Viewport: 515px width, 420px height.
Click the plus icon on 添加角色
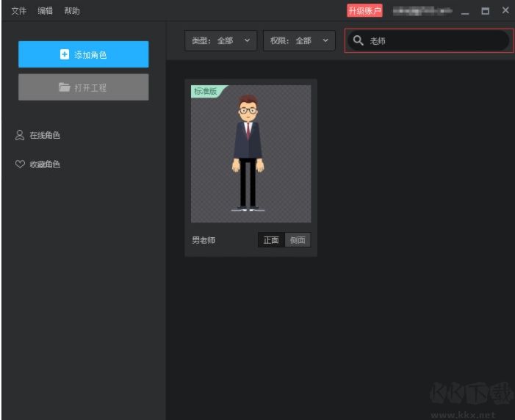click(65, 55)
